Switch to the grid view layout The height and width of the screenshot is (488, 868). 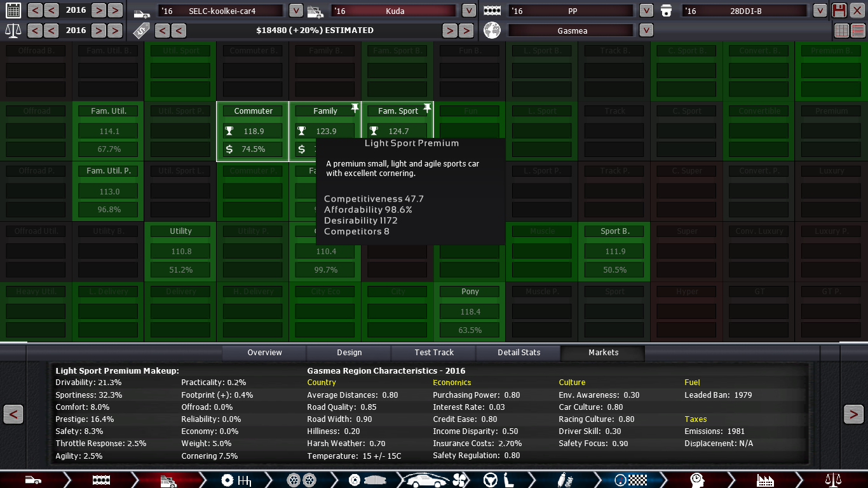click(841, 30)
